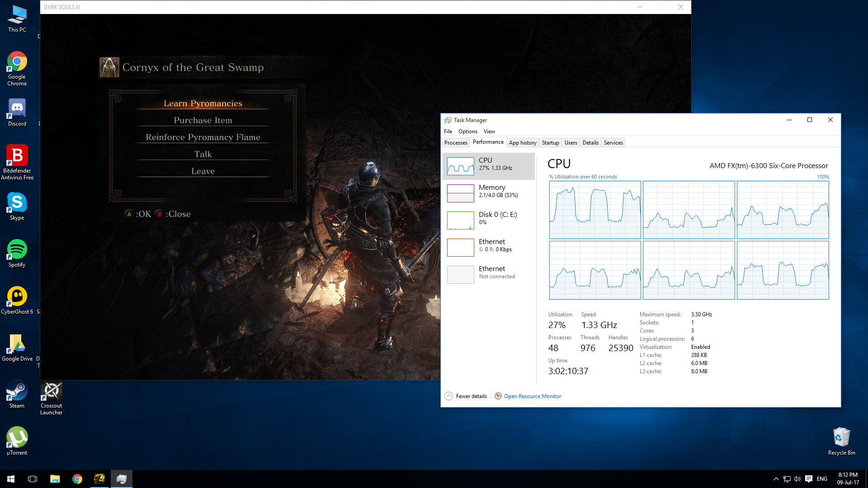The image size is (868, 488).
Task: Switch to the Details tab
Action: 590,143
